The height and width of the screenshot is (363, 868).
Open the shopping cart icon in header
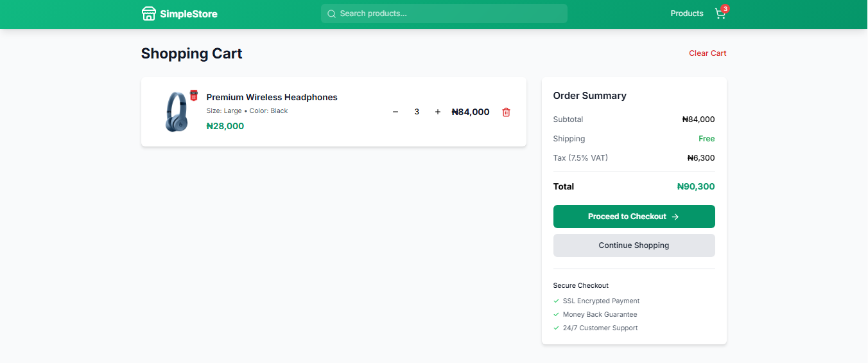click(720, 14)
